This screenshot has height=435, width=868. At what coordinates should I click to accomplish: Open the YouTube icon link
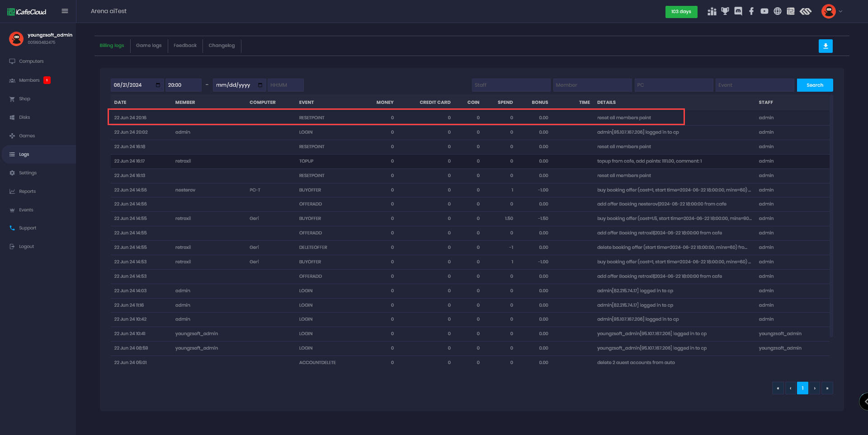(764, 11)
